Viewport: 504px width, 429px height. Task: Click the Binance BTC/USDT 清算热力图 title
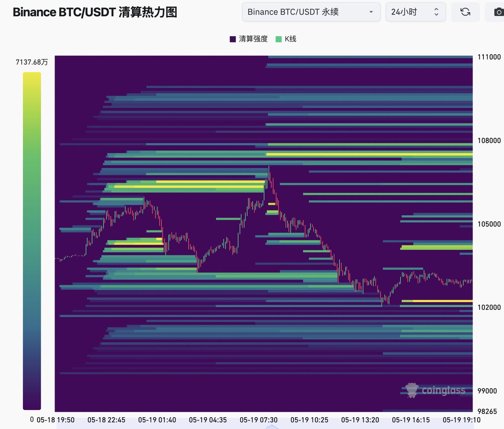(x=95, y=12)
